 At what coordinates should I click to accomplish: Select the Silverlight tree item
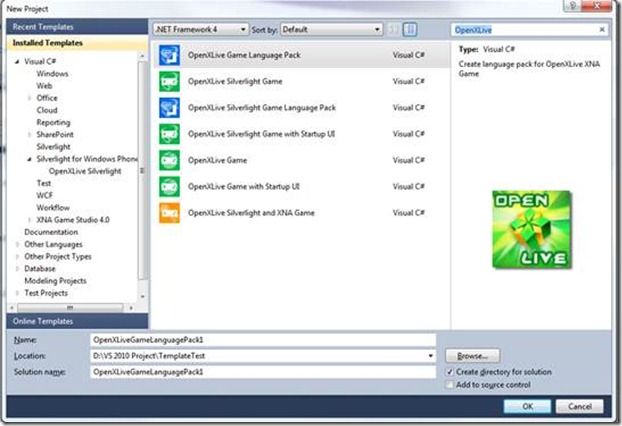click(x=53, y=147)
